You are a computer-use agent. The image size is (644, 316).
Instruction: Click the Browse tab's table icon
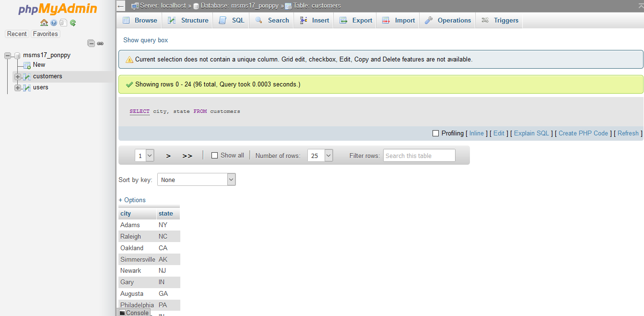tap(126, 20)
